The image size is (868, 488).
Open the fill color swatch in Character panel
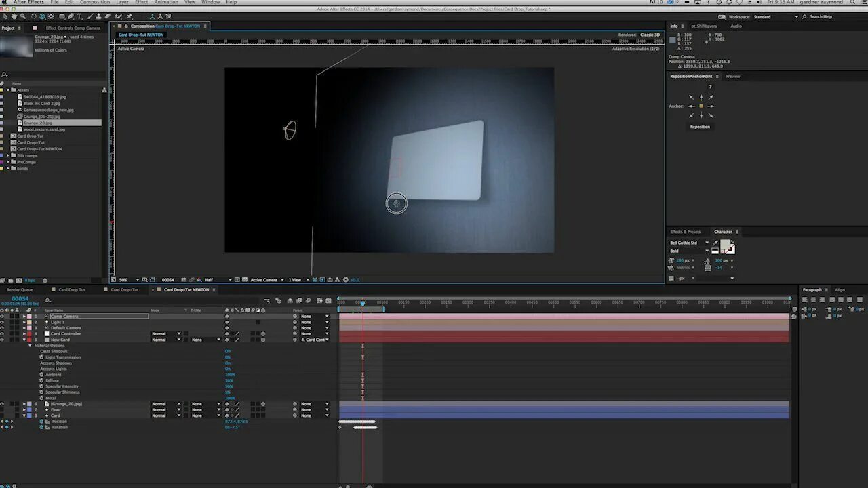[725, 245]
